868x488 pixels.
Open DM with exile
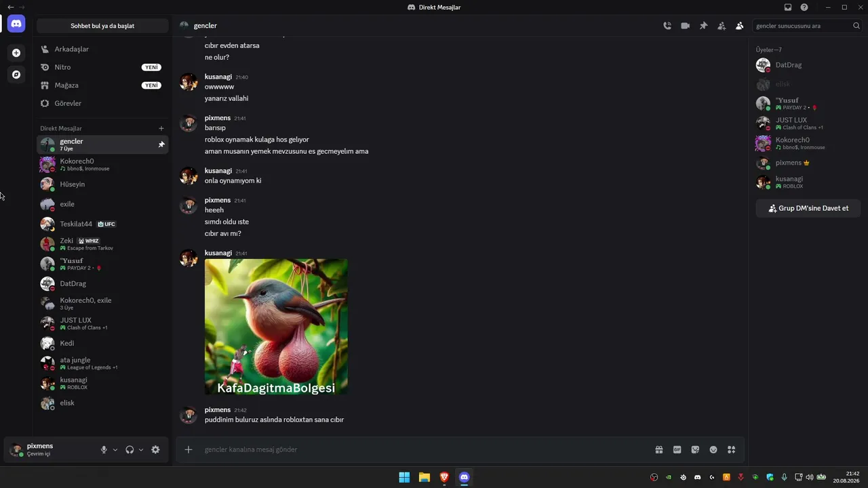(x=102, y=204)
